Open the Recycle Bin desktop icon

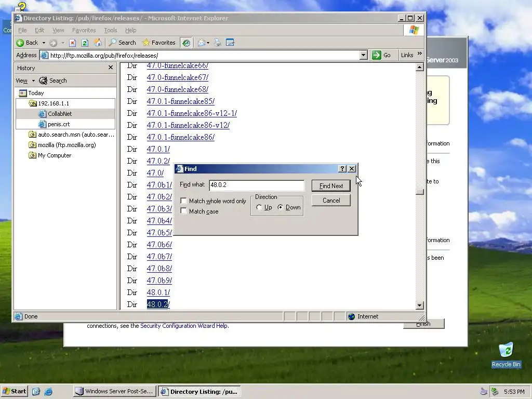click(x=506, y=354)
